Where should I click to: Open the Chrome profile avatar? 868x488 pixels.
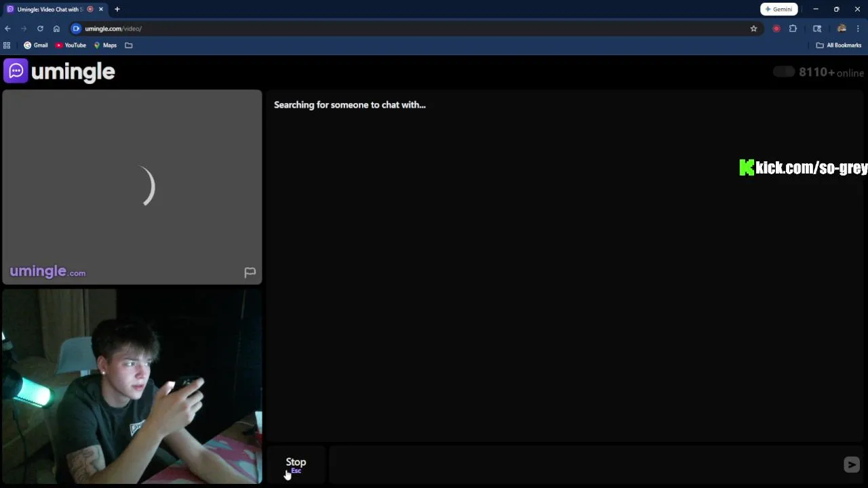(x=842, y=28)
